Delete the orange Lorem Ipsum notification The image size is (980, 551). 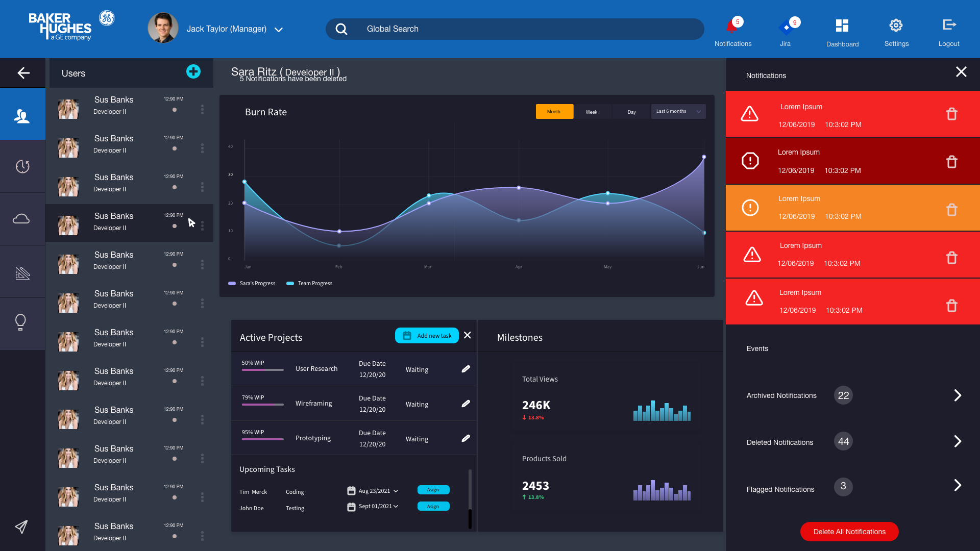pyautogui.click(x=951, y=210)
